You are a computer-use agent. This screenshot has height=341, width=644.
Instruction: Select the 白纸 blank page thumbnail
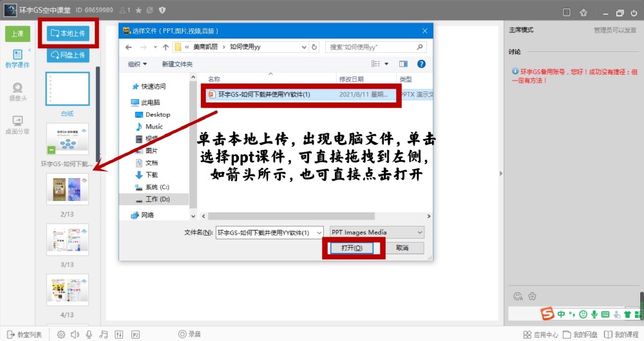point(68,89)
